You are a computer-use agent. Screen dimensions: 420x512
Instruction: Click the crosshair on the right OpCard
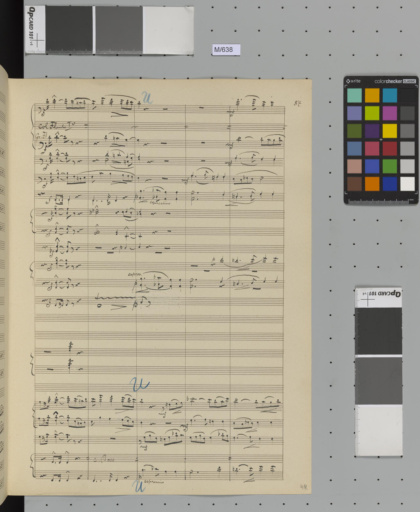[x=368, y=299]
